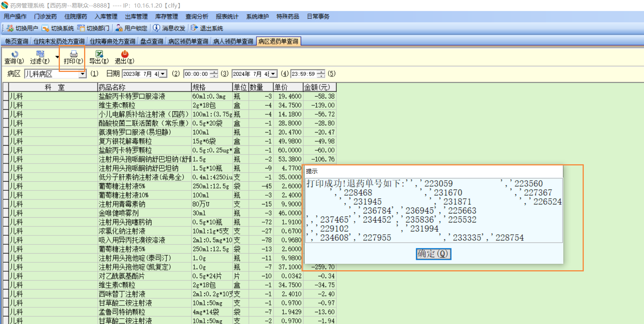Screen dimensions: 644x324
Task: Open the 查询分析 menu
Action: click(x=197, y=17)
